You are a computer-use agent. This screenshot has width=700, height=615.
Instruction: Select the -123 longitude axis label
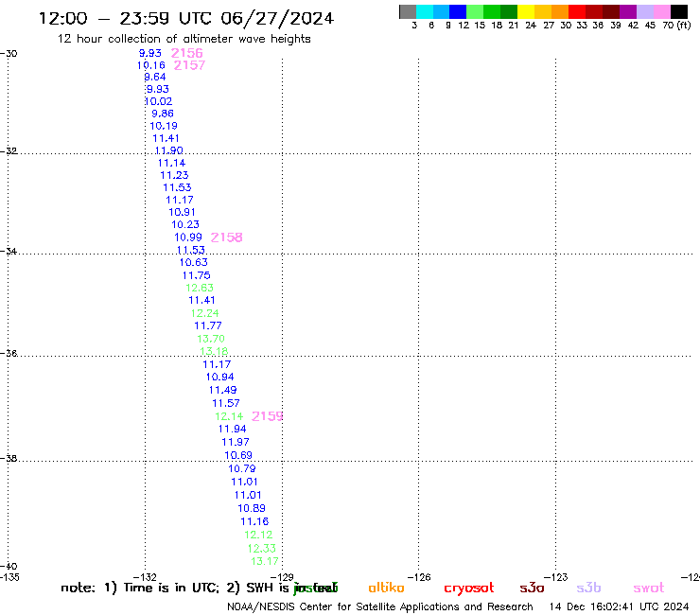(555, 577)
